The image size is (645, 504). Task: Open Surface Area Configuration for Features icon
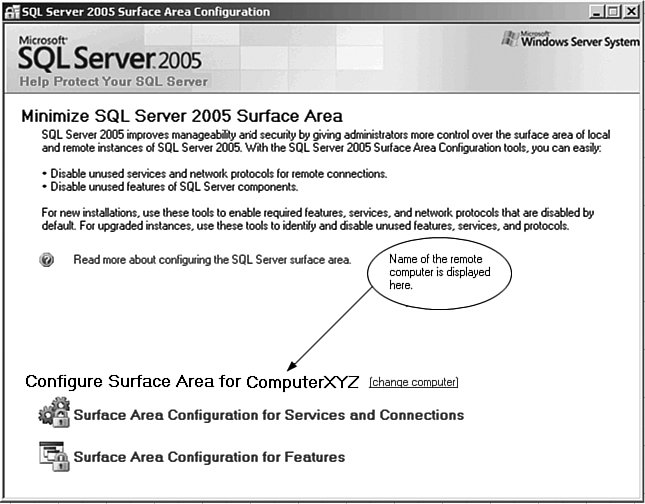54,456
